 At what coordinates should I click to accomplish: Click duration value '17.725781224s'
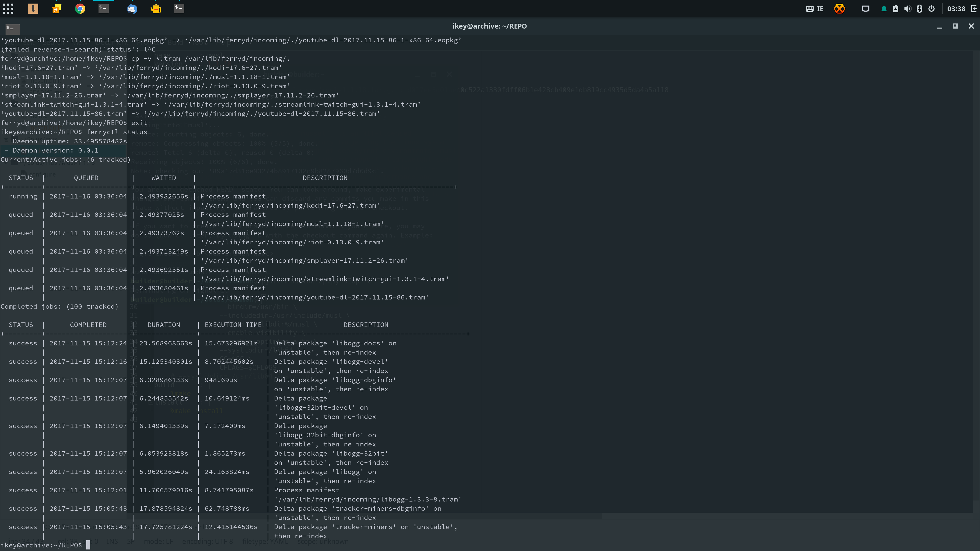166,527
